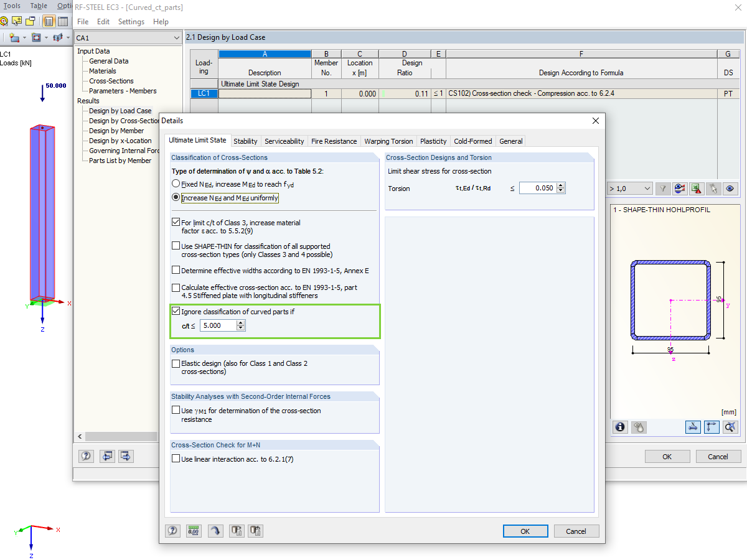Click the torsion limit spinner arrows
747x560 pixels.
point(561,188)
